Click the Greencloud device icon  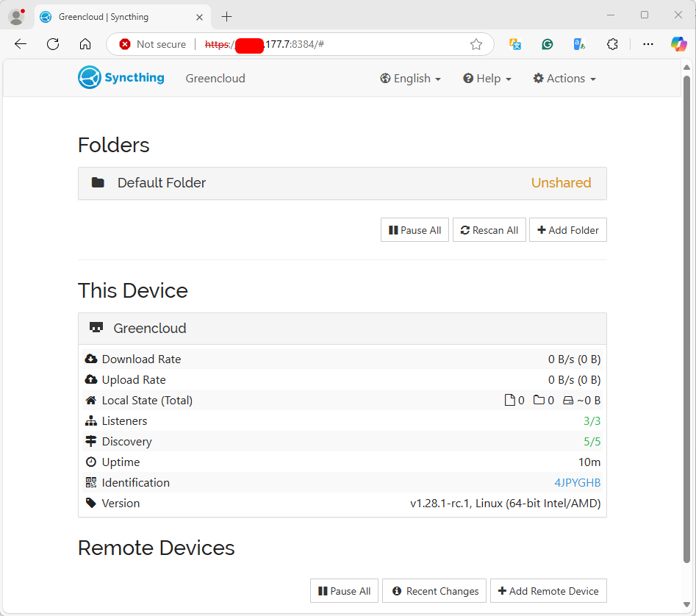click(96, 328)
